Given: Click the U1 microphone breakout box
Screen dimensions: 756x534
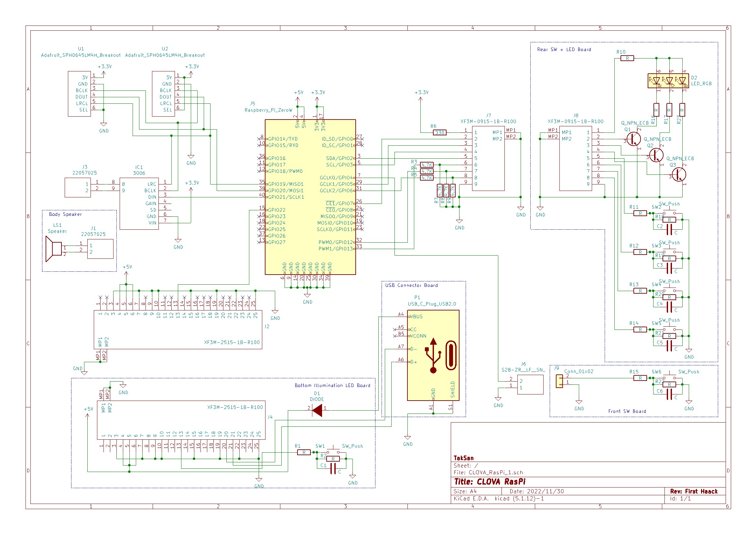Looking at the screenshot, I should [79, 94].
